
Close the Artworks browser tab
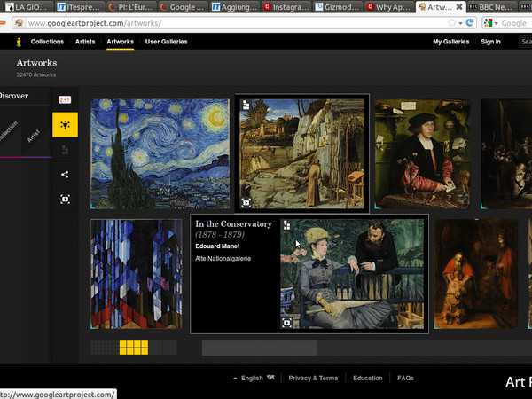[459, 7]
